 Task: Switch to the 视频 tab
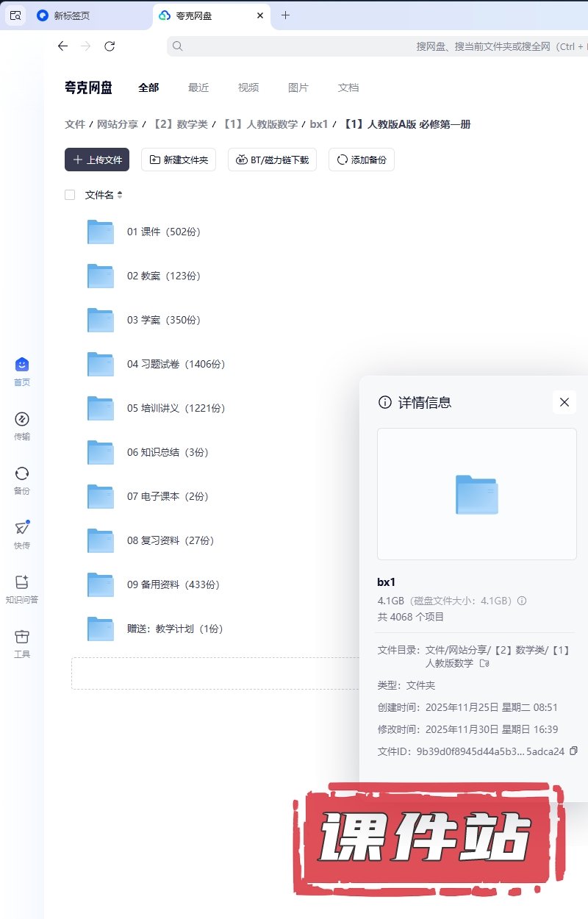click(x=248, y=87)
